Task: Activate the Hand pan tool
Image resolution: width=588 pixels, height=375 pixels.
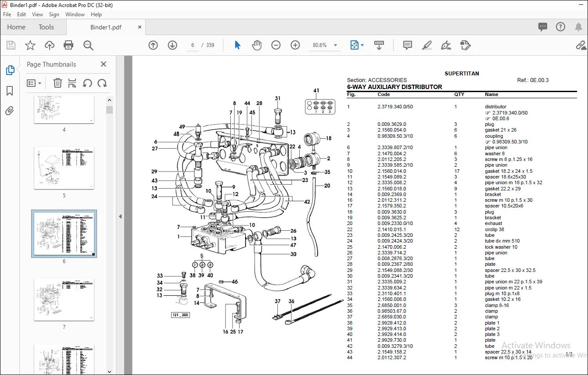Action: [256, 45]
